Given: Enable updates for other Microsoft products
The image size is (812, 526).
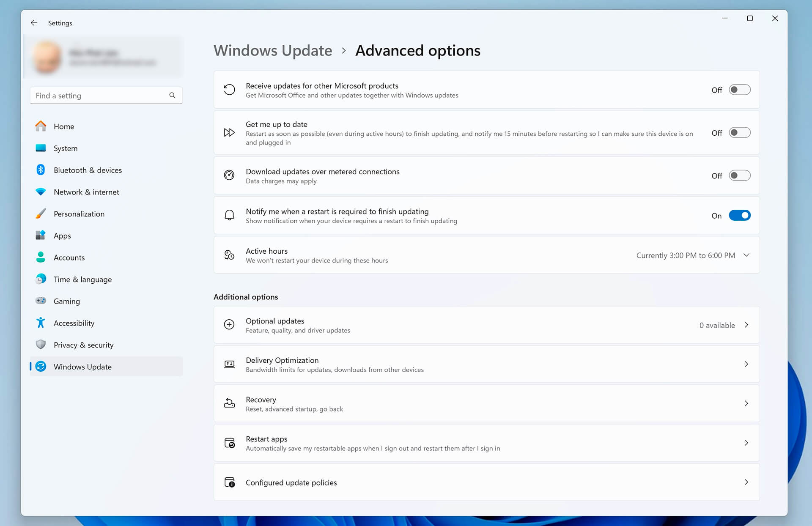Looking at the screenshot, I should [740, 90].
